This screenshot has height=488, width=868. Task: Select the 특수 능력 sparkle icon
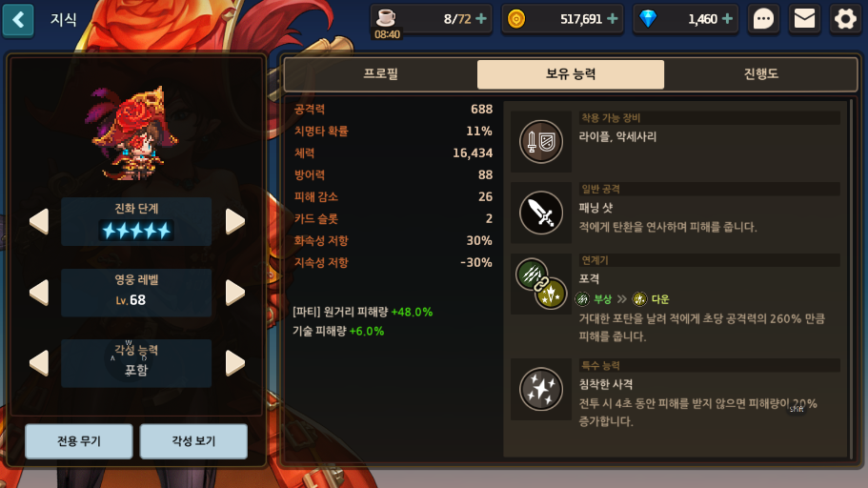tap(541, 390)
